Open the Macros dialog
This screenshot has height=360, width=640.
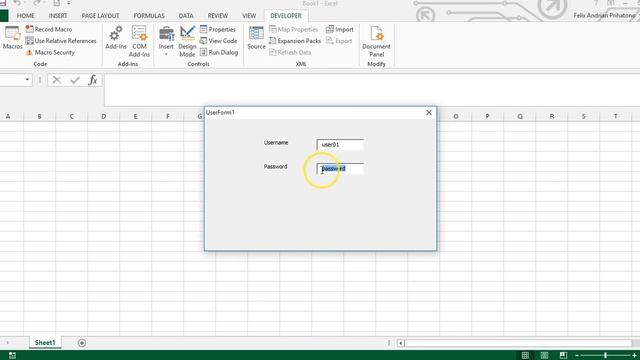tap(12, 38)
